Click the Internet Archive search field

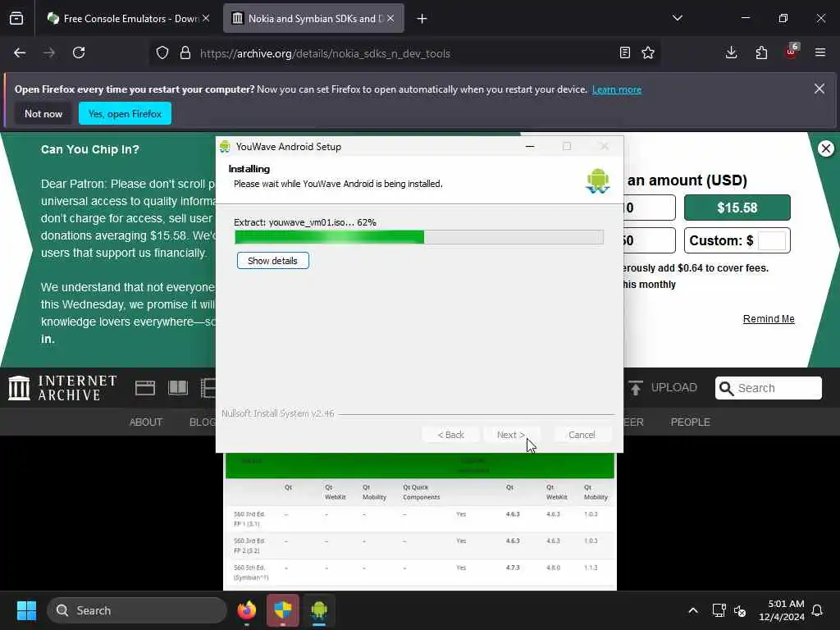coord(768,388)
